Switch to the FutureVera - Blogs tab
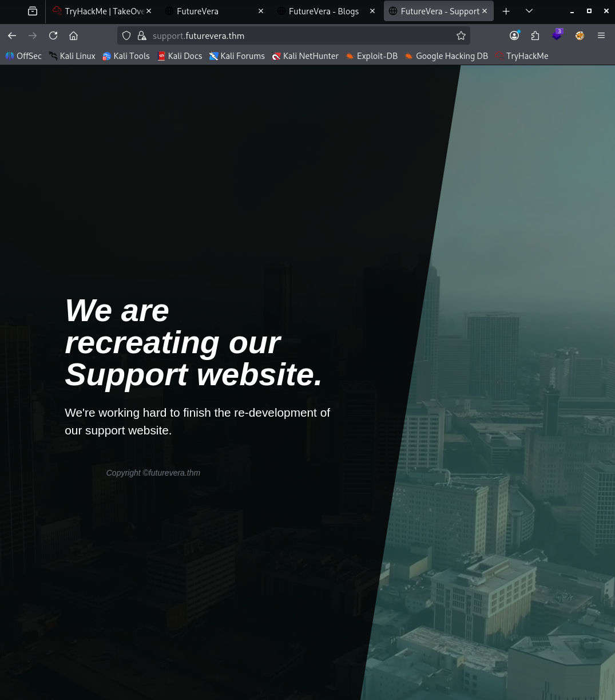Image resolution: width=615 pixels, height=700 pixels. [x=323, y=11]
